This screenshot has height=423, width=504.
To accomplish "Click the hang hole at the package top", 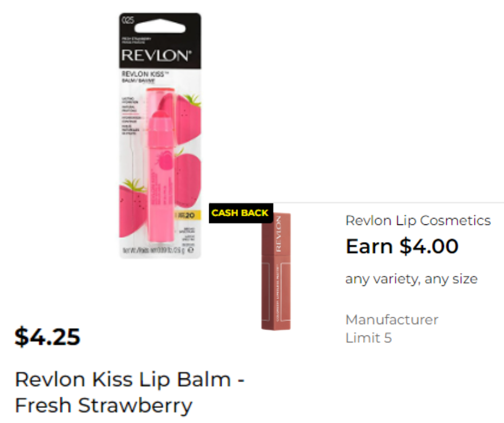I will click(160, 26).
